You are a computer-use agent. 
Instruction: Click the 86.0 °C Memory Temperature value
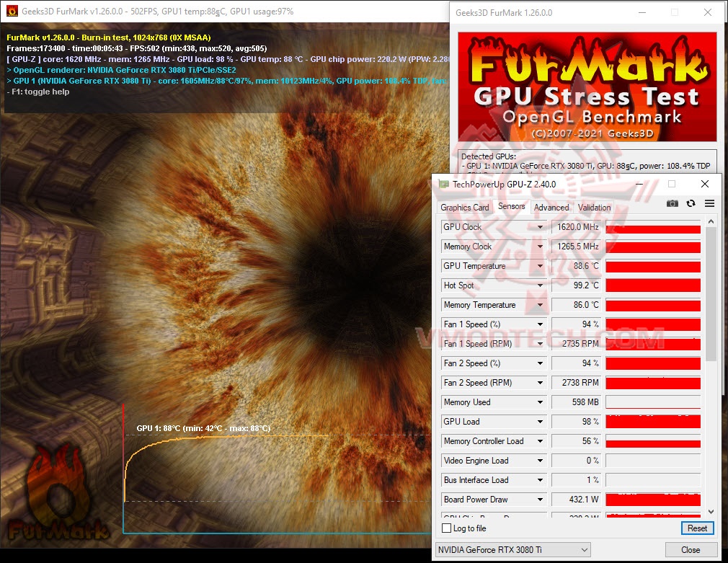coord(576,305)
